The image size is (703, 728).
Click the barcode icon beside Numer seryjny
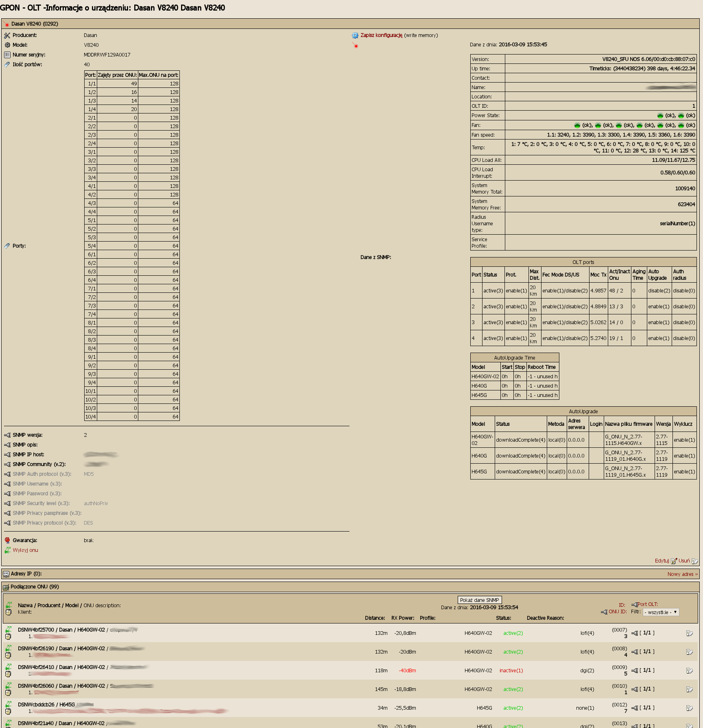click(7, 55)
